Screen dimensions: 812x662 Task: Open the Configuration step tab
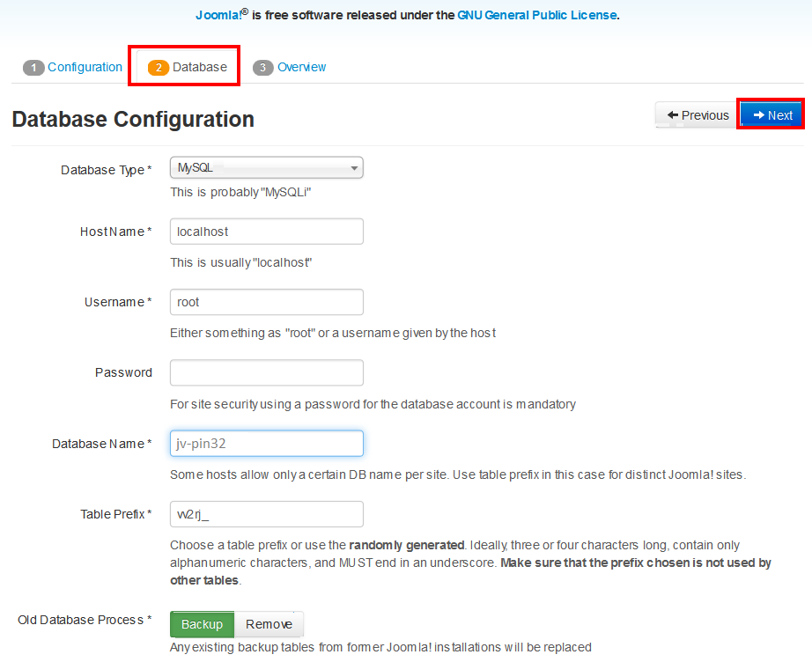click(72, 67)
